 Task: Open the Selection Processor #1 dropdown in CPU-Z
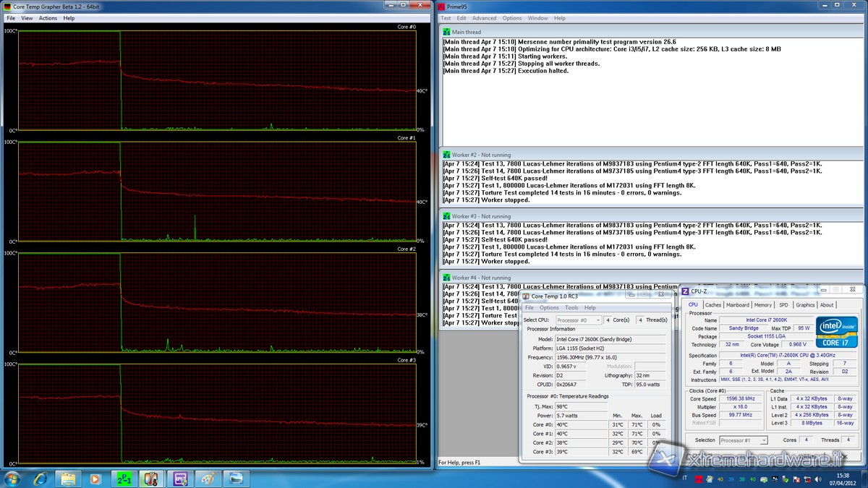pyautogui.click(x=742, y=440)
